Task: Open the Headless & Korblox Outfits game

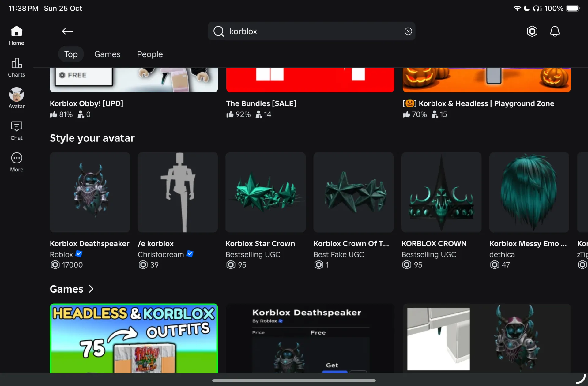Action: [134, 338]
